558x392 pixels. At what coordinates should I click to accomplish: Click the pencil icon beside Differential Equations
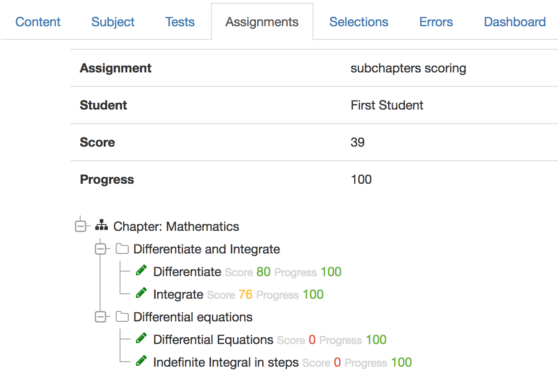click(141, 338)
